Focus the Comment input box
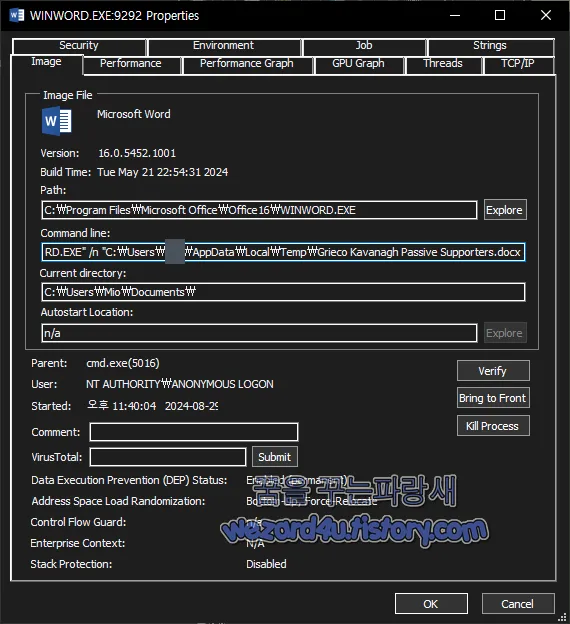Image resolution: width=570 pixels, height=624 pixels. point(194,432)
